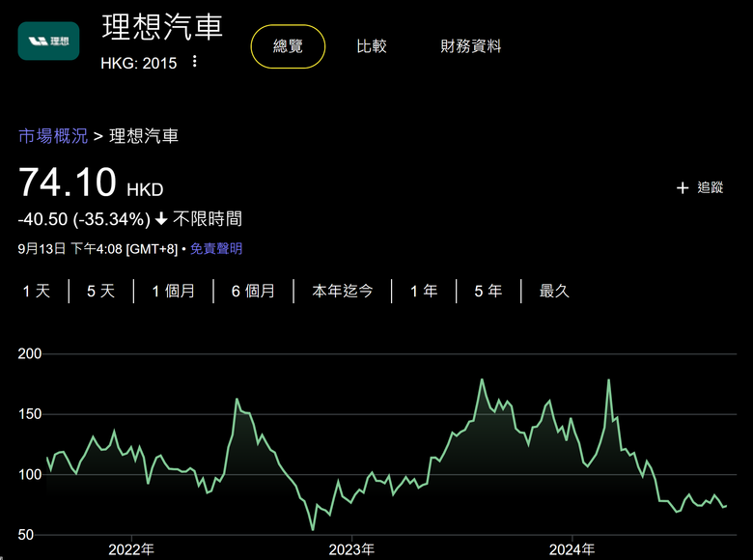Image resolution: width=753 pixels, height=560 pixels.
Task: Click the 2023年 axis label
Action: (x=351, y=549)
